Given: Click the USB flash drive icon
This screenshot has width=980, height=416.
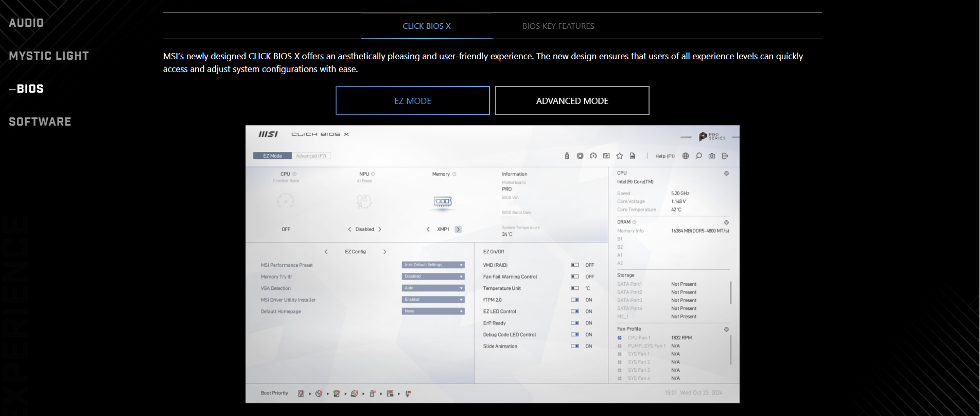Looking at the screenshot, I should pos(567,156).
